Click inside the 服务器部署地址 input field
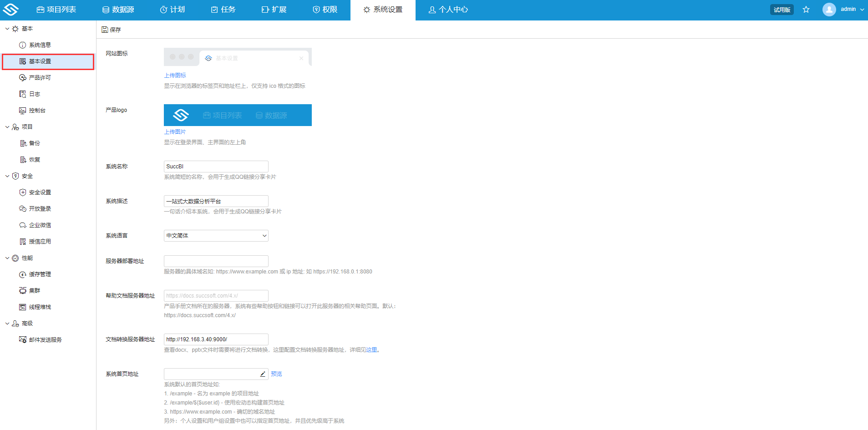Image resolution: width=868 pixels, height=430 pixels. tap(216, 261)
